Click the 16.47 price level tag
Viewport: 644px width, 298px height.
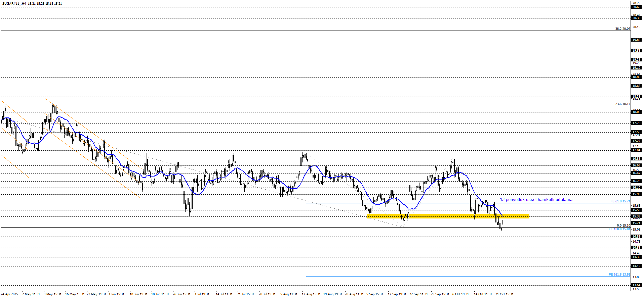coord(636,173)
